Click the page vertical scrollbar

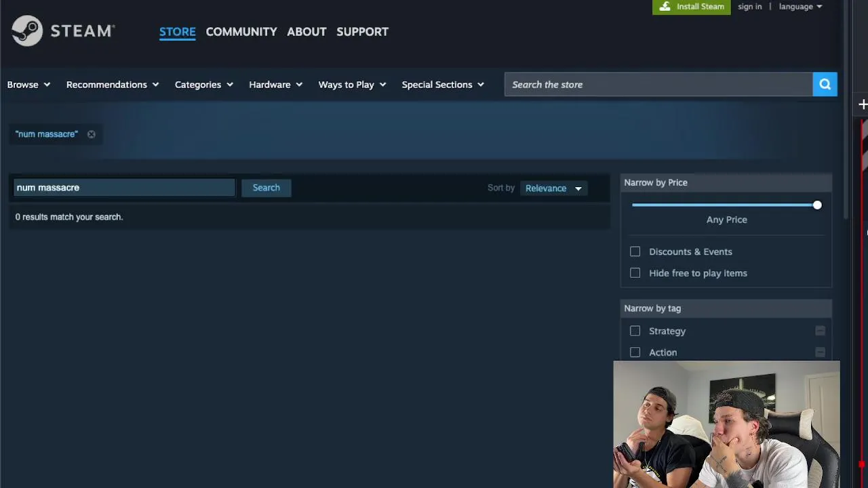coord(847,108)
